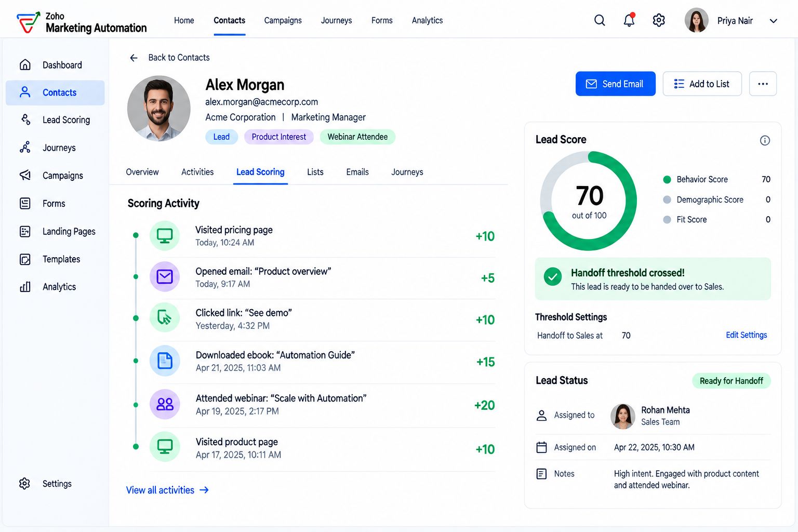Expand the Priya Nair account dropdown

(x=773, y=21)
